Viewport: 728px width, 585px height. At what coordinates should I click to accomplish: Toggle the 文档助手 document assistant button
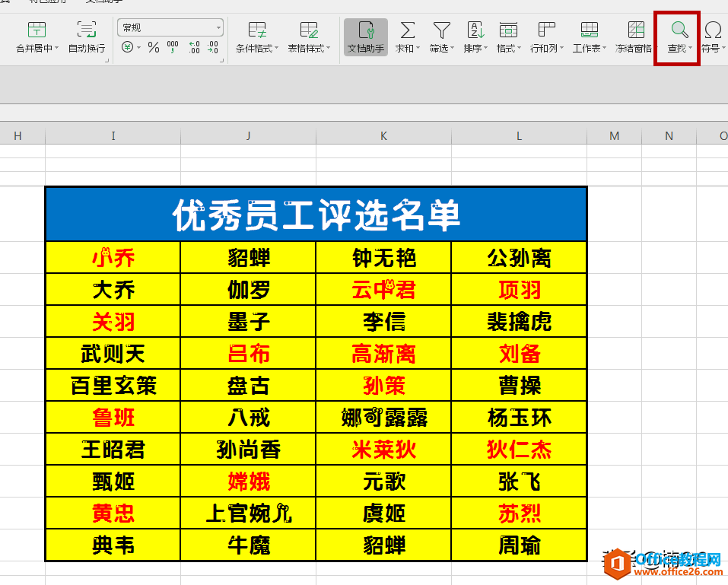tap(366, 37)
